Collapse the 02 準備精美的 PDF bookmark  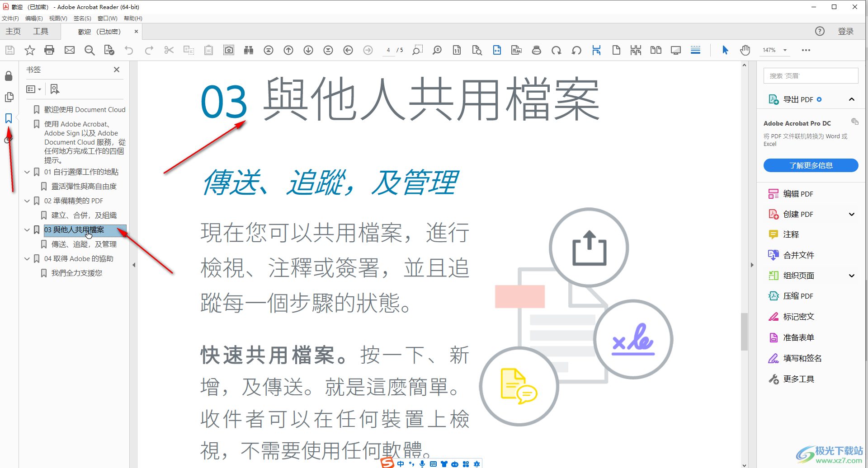pos(27,201)
